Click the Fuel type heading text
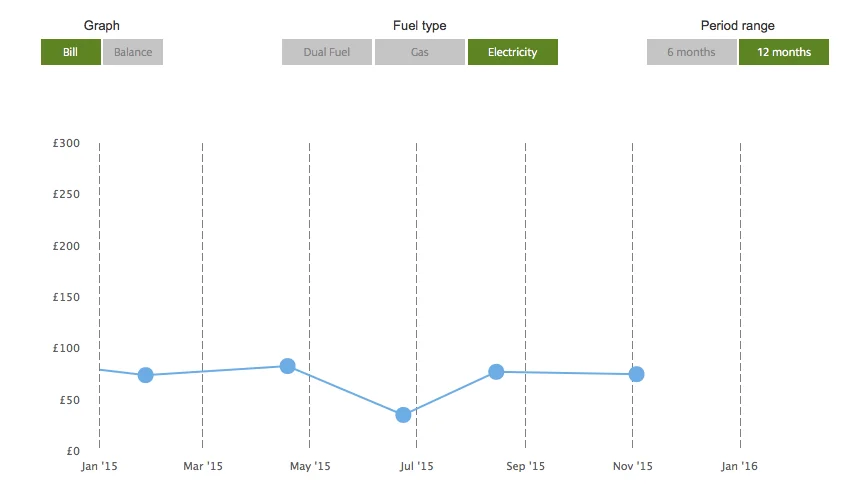 pos(420,25)
